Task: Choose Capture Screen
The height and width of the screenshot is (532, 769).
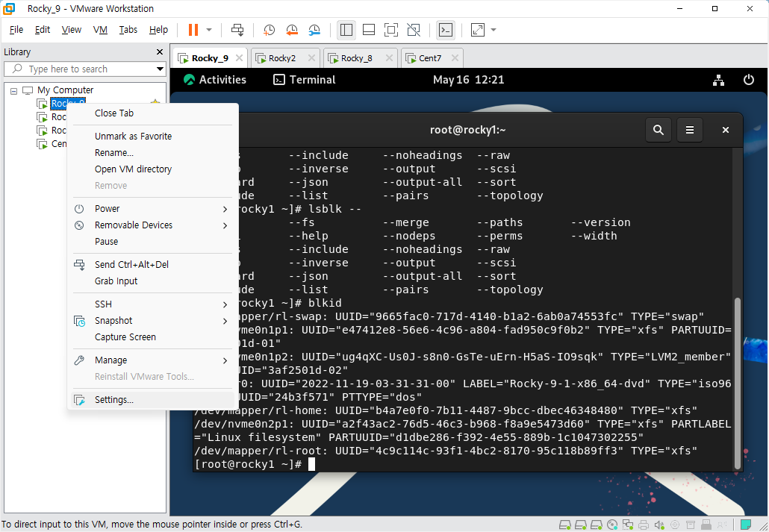Action: pos(152,337)
